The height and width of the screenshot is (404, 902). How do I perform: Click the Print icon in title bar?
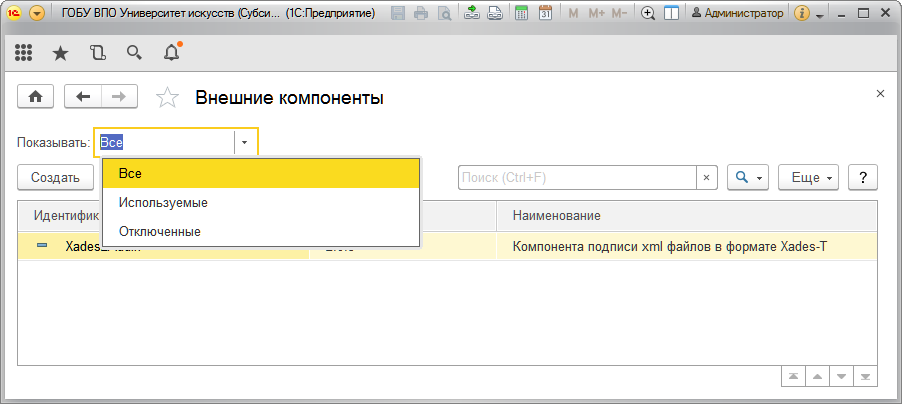421,13
